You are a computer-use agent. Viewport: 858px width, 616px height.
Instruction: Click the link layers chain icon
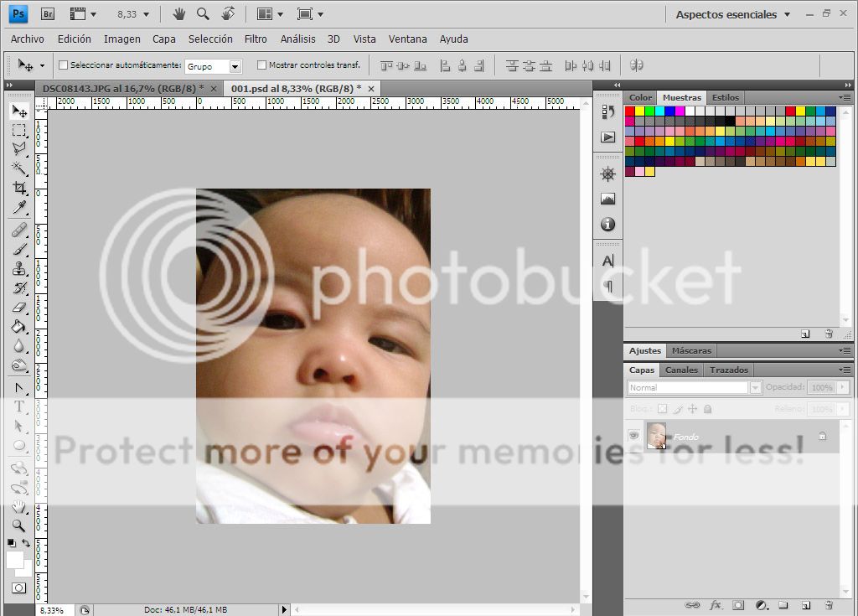click(x=692, y=605)
